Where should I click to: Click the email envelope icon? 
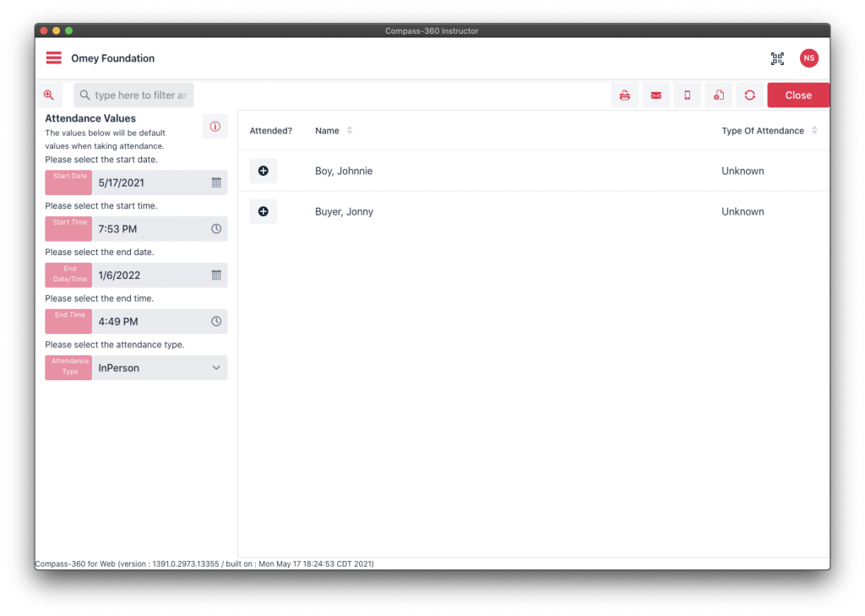tap(656, 95)
